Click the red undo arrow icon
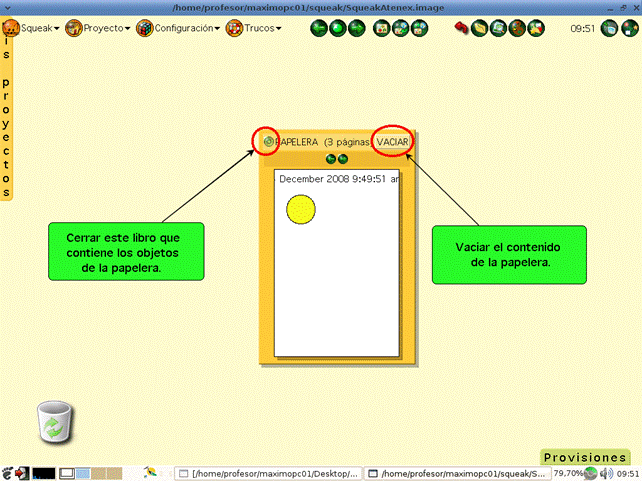 [x=463, y=28]
